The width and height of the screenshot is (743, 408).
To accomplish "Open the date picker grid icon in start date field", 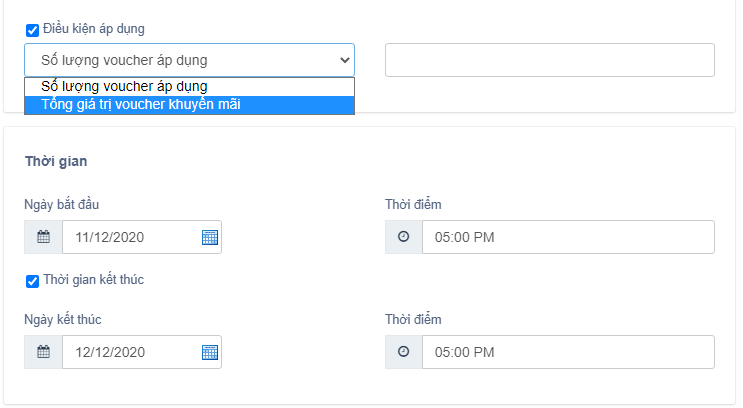I will click(x=210, y=237).
